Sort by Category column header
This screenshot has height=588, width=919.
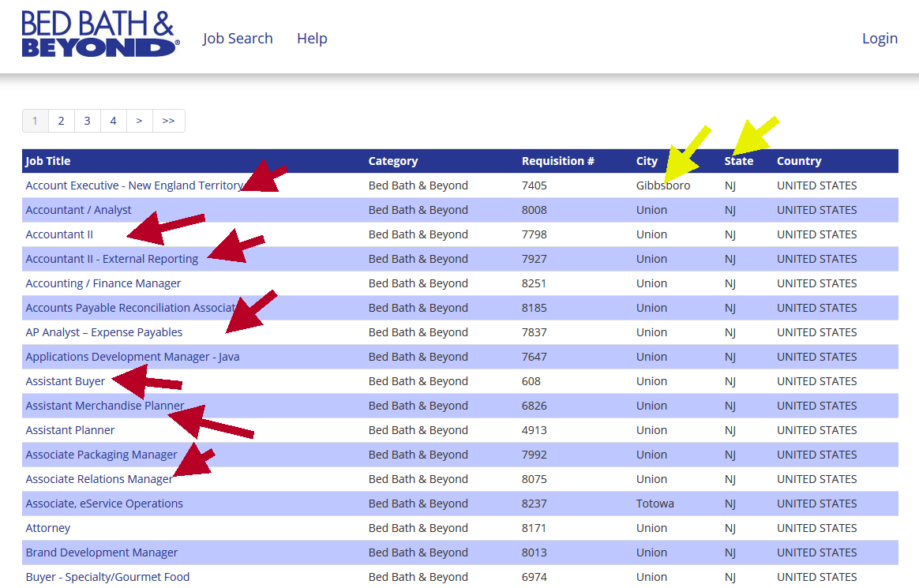click(393, 161)
